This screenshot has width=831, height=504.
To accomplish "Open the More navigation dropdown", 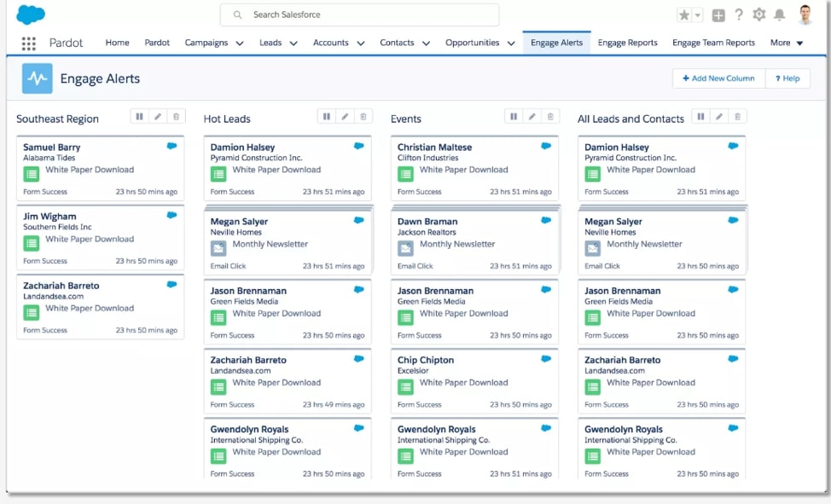I will pos(787,43).
